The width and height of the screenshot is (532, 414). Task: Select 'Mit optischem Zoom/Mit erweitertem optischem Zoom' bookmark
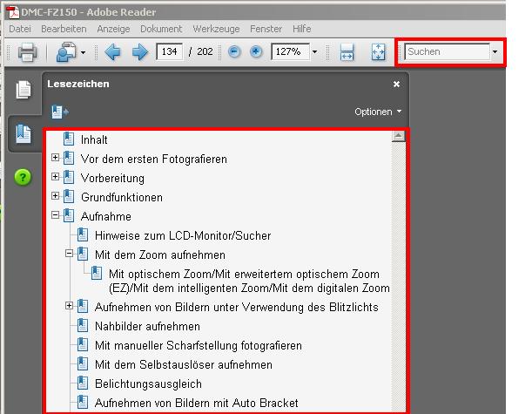(249, 281)
